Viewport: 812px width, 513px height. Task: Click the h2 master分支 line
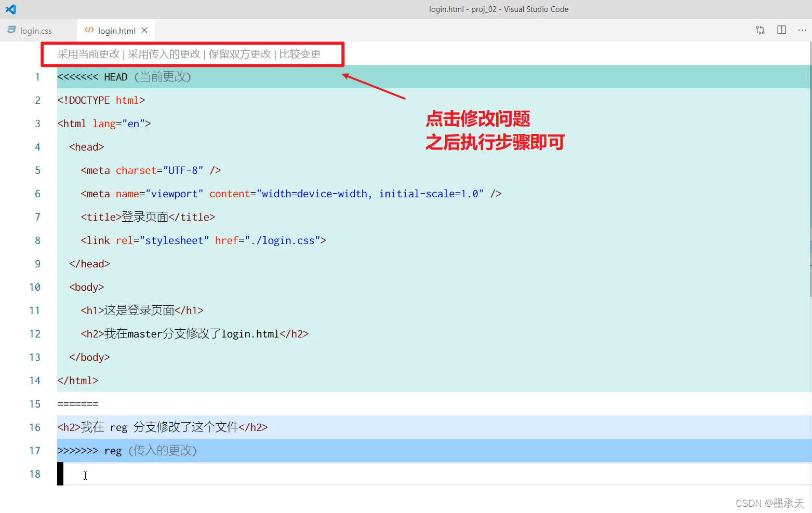click(x=434, y=334)
